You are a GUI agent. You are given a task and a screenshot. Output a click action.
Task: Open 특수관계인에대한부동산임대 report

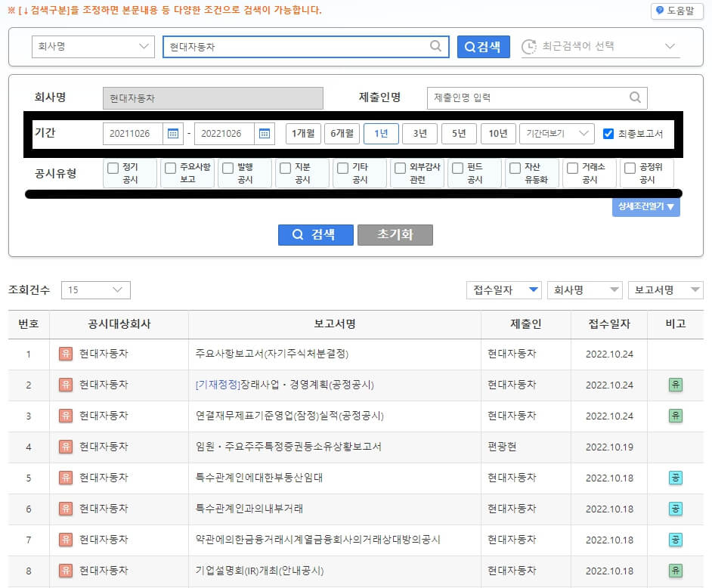(x=258, y=478)
